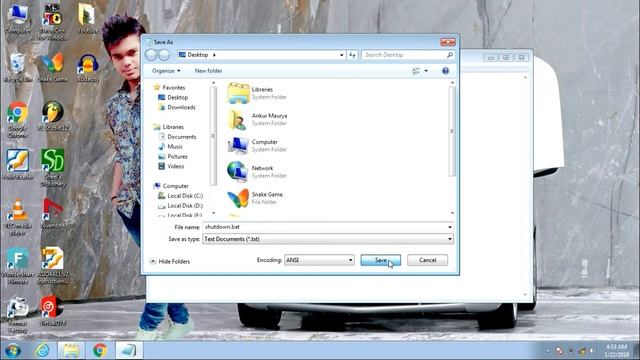Click Hide Folders to collapse navigation
This screenshot has height=360, width=640.
pos(170,261)
